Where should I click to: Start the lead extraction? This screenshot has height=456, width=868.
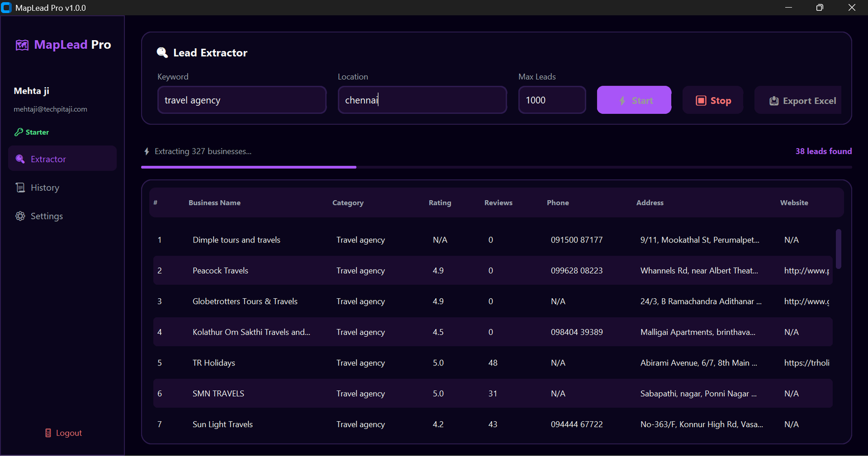(x=634, y=100)
